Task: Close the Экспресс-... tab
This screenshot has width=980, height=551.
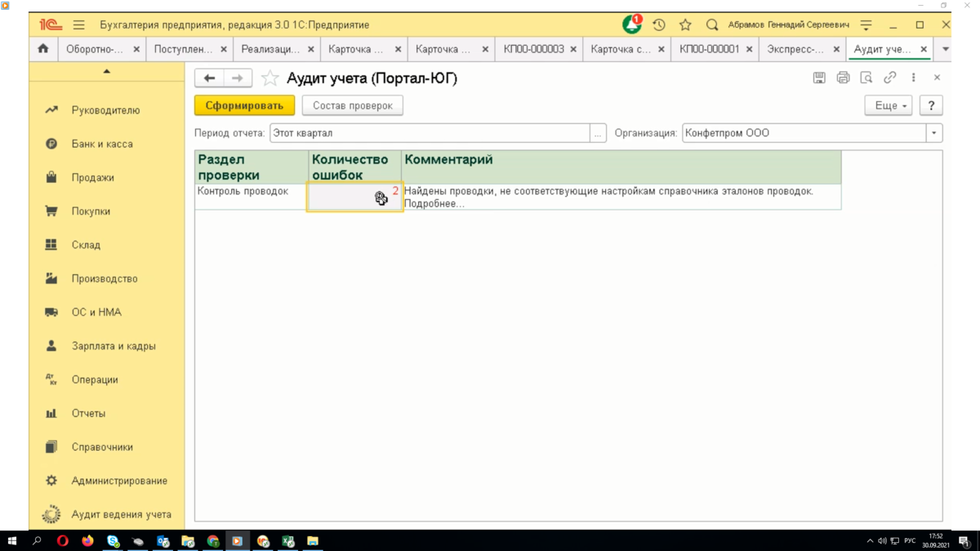Action: click(x=836, y=49)
